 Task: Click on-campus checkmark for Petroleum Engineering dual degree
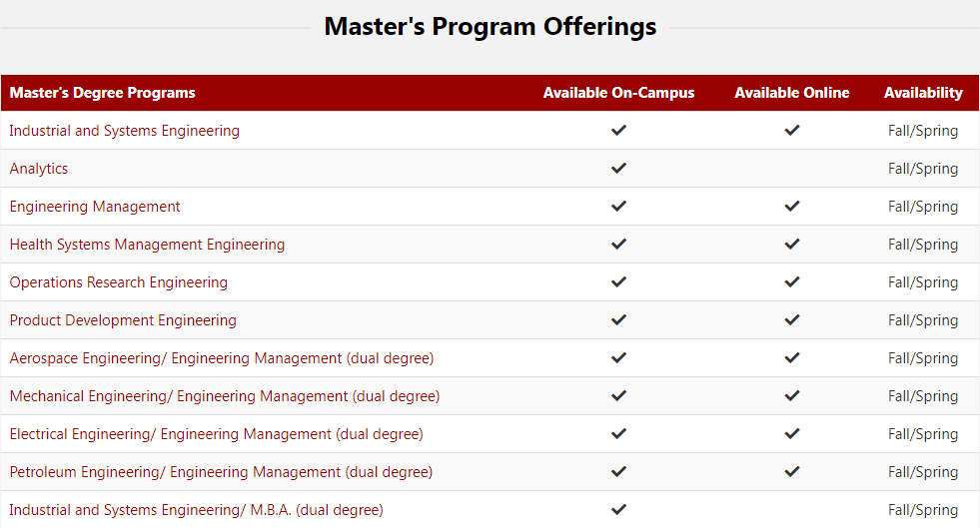(x=618, y=472)
